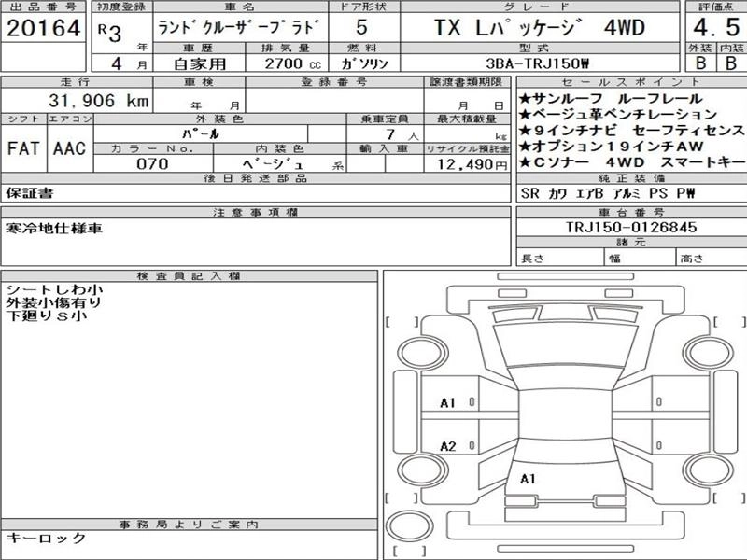This screenshot has height=560, width=747.
Task: Click the recycle deposit 12,490円
Action: (472, 164)
